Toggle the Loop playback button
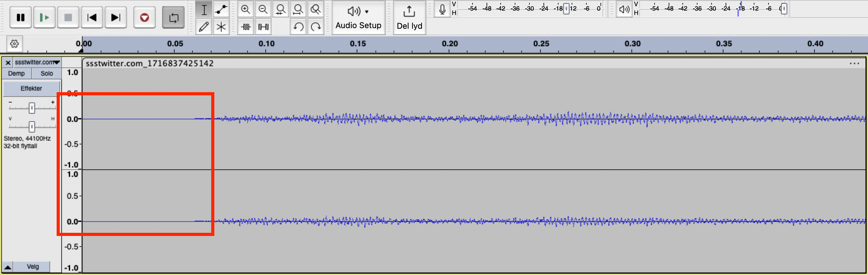 tap(173, 17)
